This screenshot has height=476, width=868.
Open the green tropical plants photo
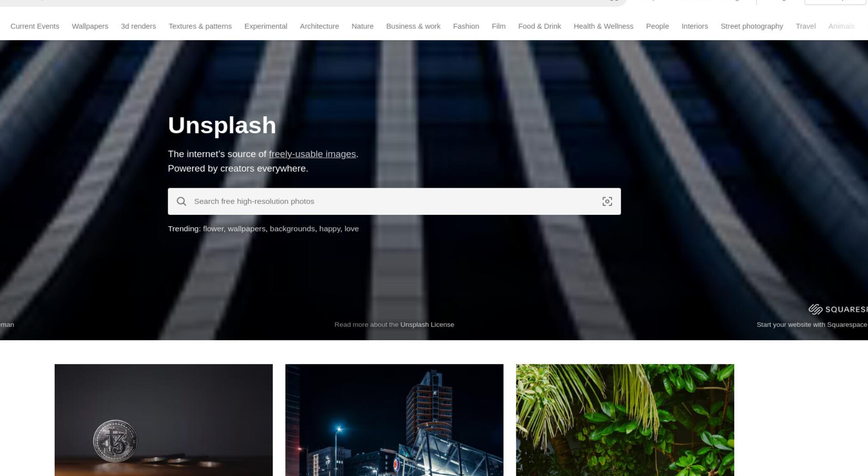(625, 420)
